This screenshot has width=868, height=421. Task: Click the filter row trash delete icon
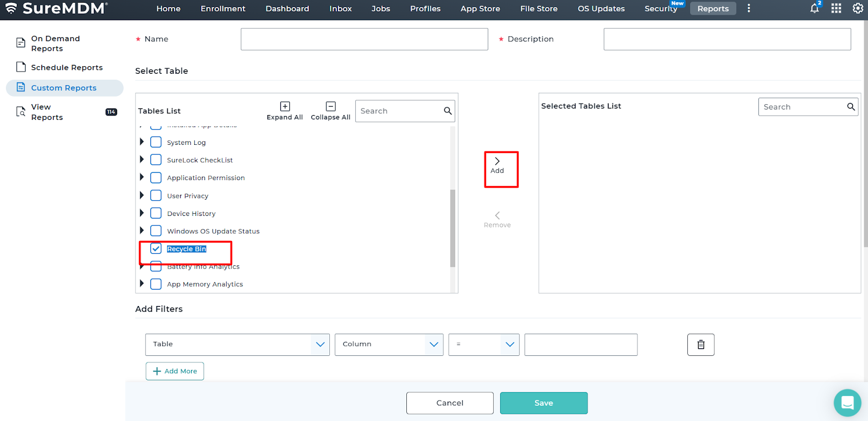(700, 345)
